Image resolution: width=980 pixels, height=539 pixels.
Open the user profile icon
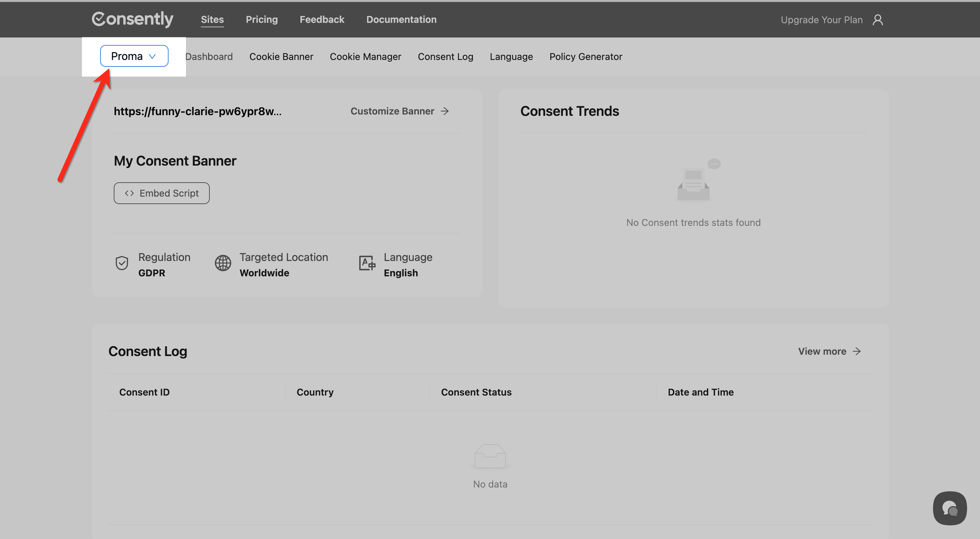(x=878, y=20)
